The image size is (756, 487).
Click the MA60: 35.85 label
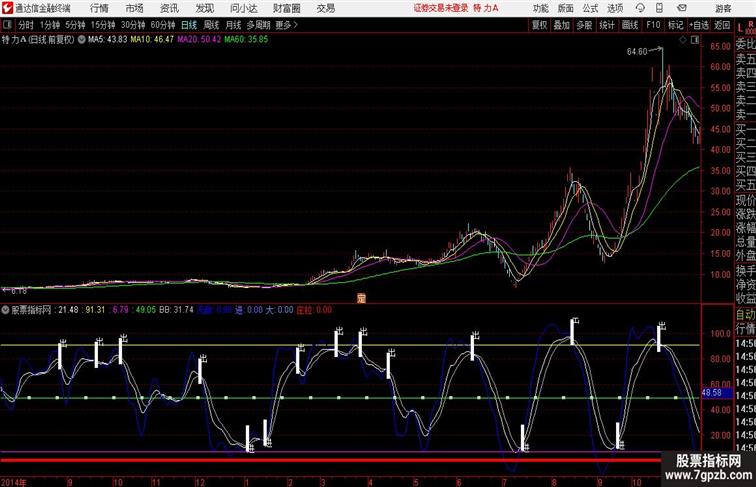246,40
